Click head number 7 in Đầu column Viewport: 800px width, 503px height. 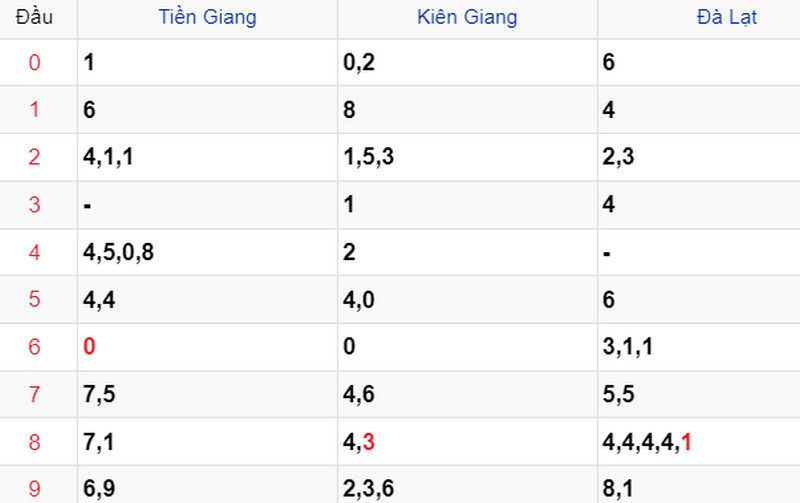(34, 394)
